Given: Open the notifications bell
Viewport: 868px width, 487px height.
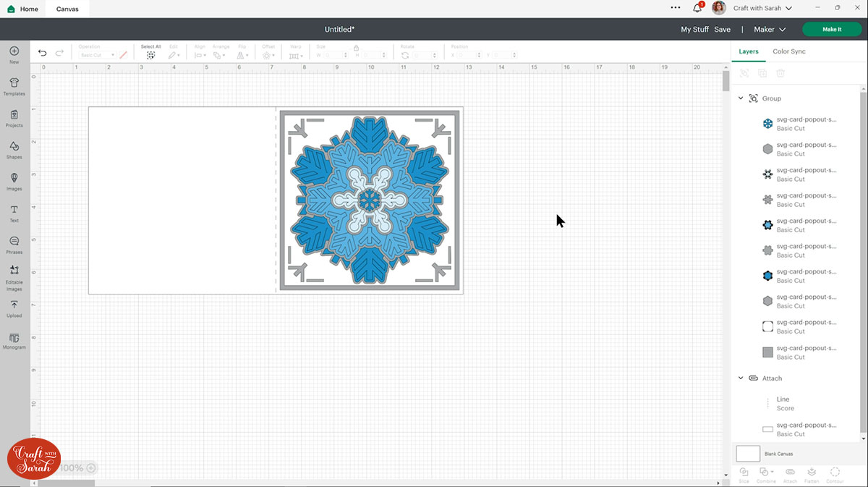Looking at the screenshot, I should [x=697, y=8].
